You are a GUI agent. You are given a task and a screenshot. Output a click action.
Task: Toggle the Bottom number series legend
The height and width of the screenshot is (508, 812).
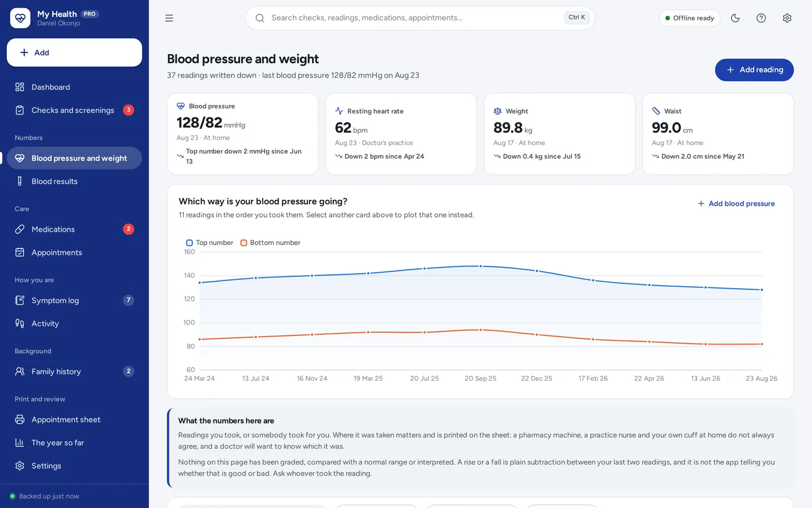(x=270, y=243)
